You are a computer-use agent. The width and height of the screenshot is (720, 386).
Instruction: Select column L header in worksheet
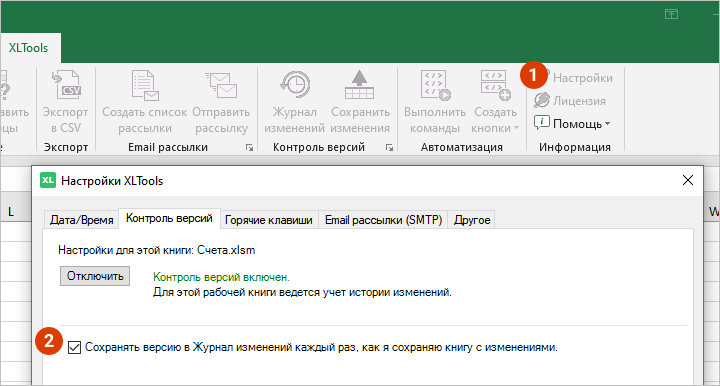pyautogui.click(x=11, y=212)
